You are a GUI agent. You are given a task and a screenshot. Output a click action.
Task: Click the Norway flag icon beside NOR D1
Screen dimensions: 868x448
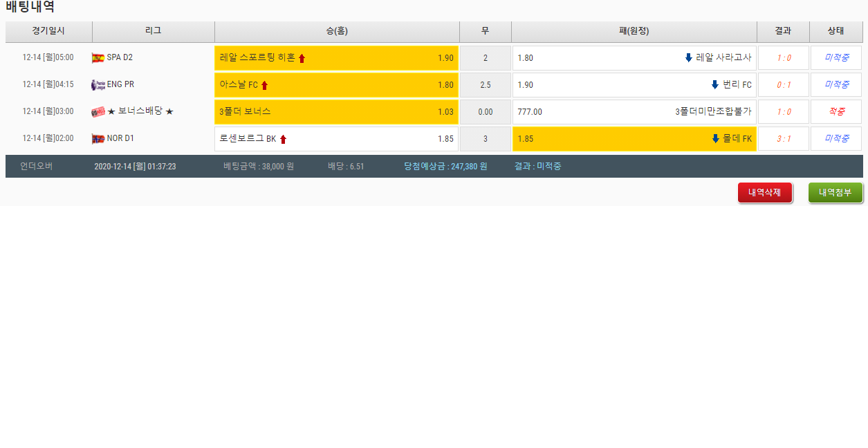(x=98, y=139)
